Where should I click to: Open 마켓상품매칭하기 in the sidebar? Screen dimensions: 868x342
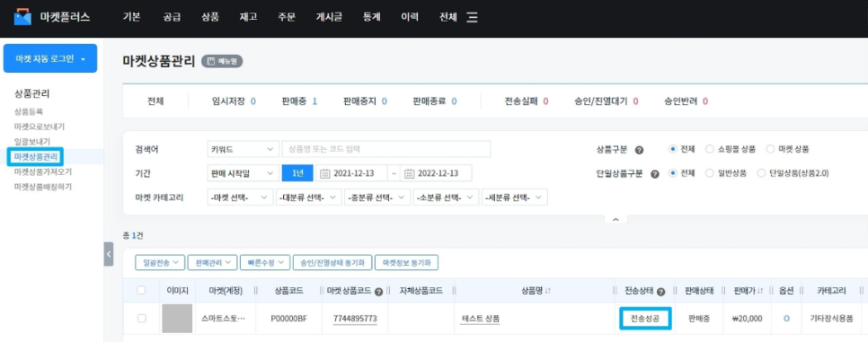click(x=42, y=187)
